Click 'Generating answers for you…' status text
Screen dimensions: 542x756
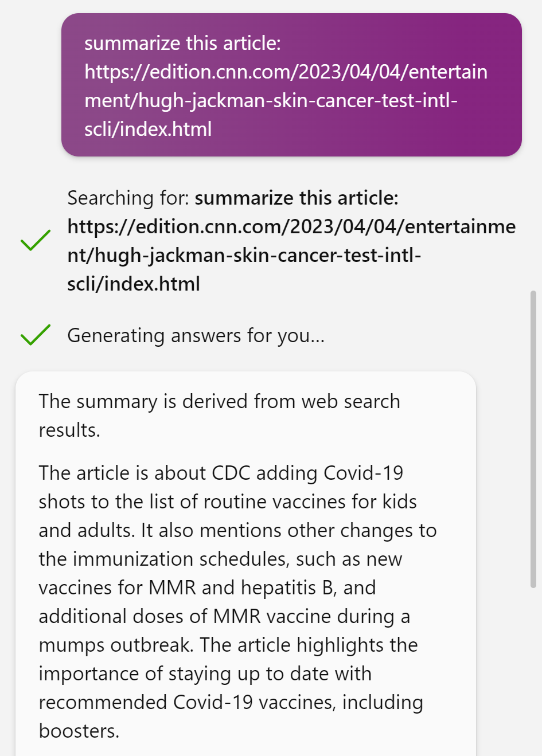click(196, 335)
